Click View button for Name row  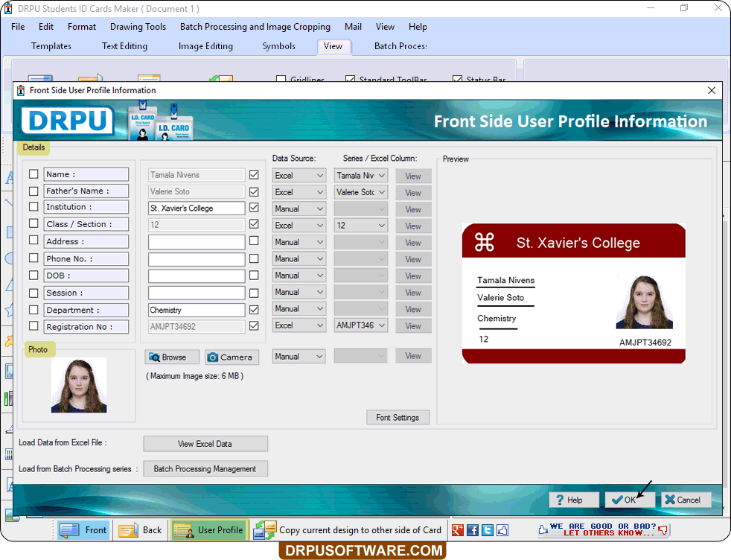[x=413, y=176]
